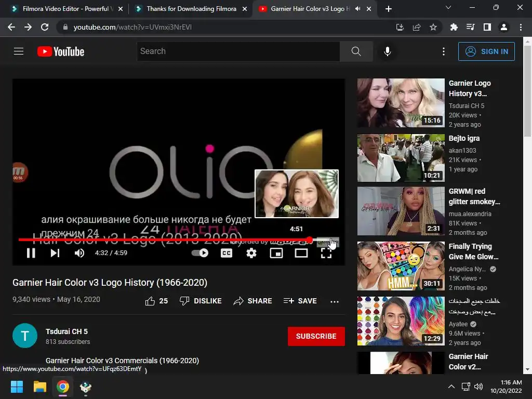532x399 pixels.
Task: Click the Chrome taskbar icon
Action: click(x=63, y=387)
